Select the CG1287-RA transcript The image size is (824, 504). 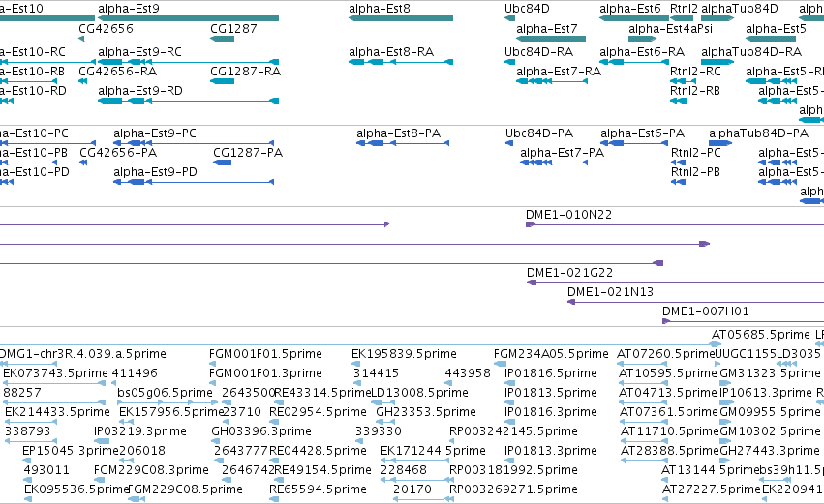coord(223,81)
